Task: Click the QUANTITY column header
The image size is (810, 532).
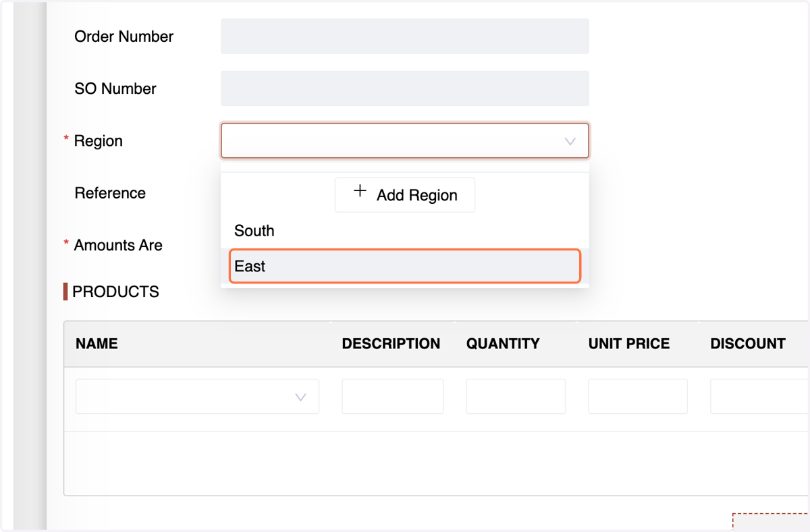Action: point(503,344)
